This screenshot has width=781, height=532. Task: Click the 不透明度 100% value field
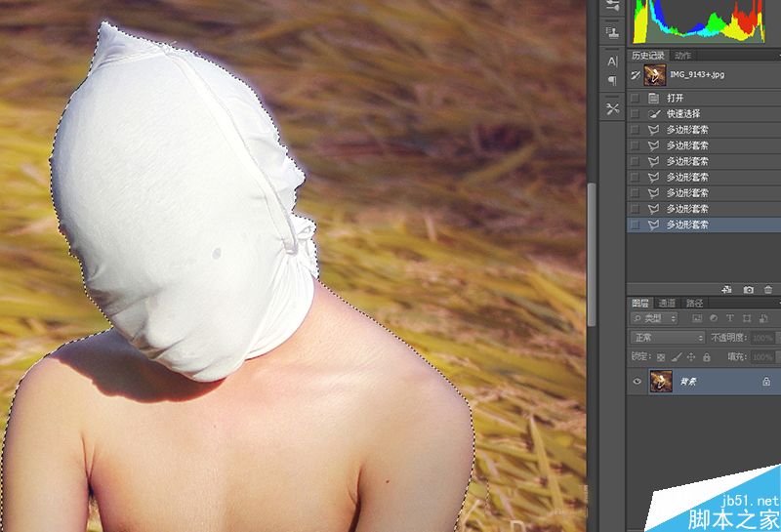coord(762,338)
